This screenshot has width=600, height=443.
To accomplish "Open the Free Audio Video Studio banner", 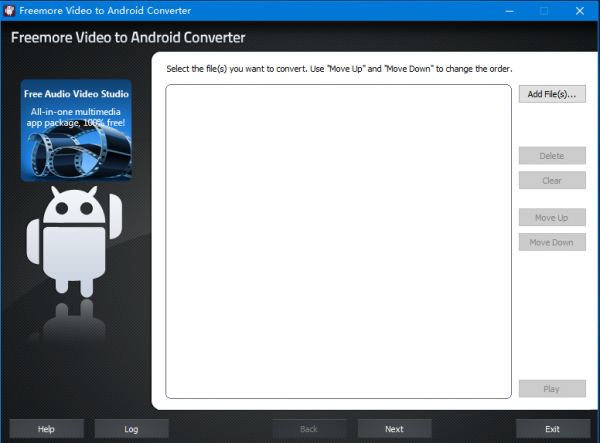I will coord(76,130).
